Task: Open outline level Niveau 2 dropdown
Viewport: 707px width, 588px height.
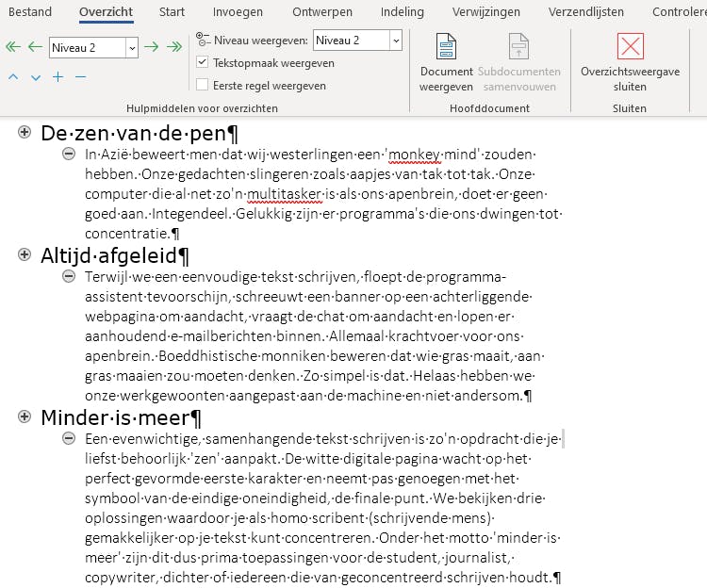Action: [132, 48]
